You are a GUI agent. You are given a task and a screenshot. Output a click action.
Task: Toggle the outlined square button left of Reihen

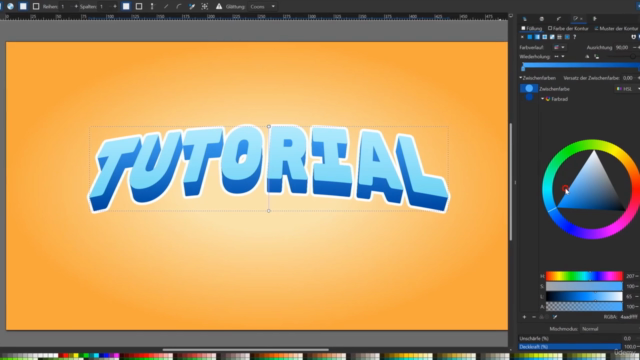[x=36, y=6]
